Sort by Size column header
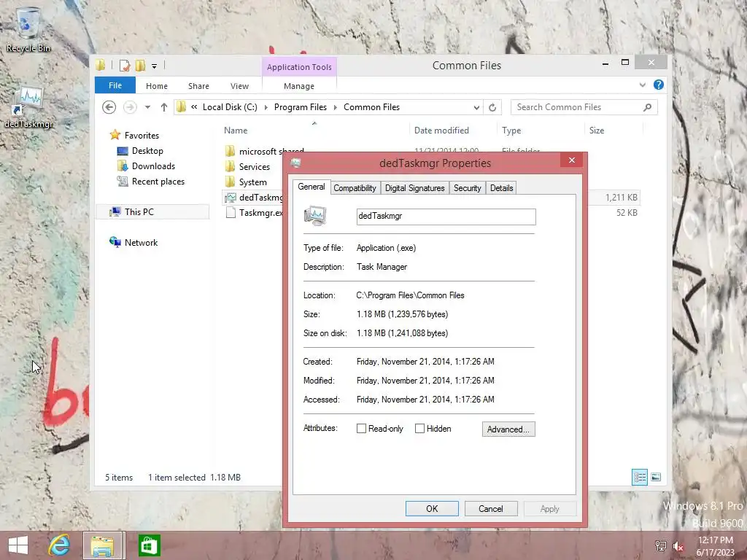The width and height of the screenshot is (747, 560). click(597, 131)
